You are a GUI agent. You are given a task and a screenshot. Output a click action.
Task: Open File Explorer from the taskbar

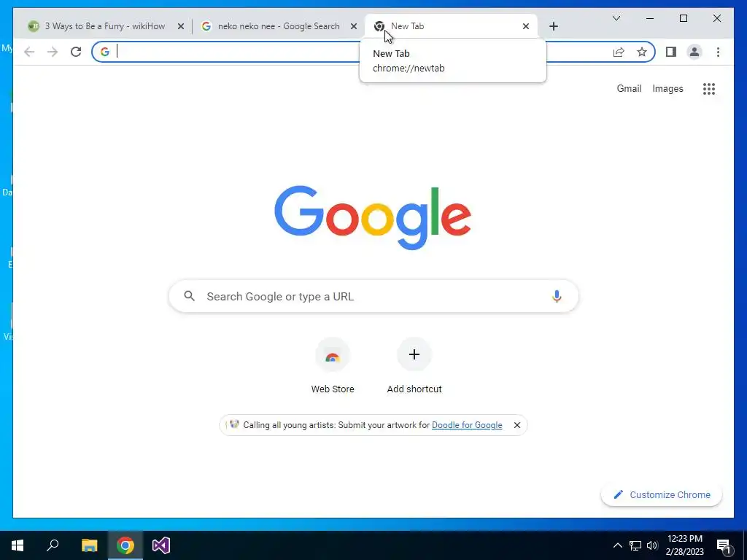coord(89,545)
